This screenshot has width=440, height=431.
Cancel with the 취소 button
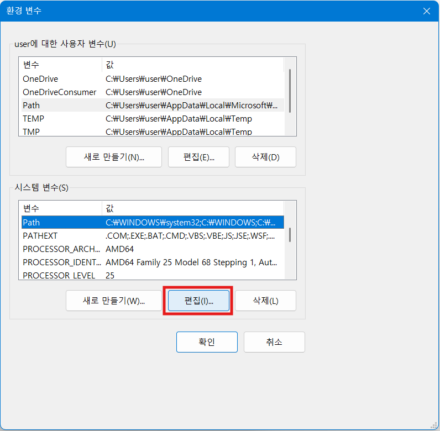274,342
